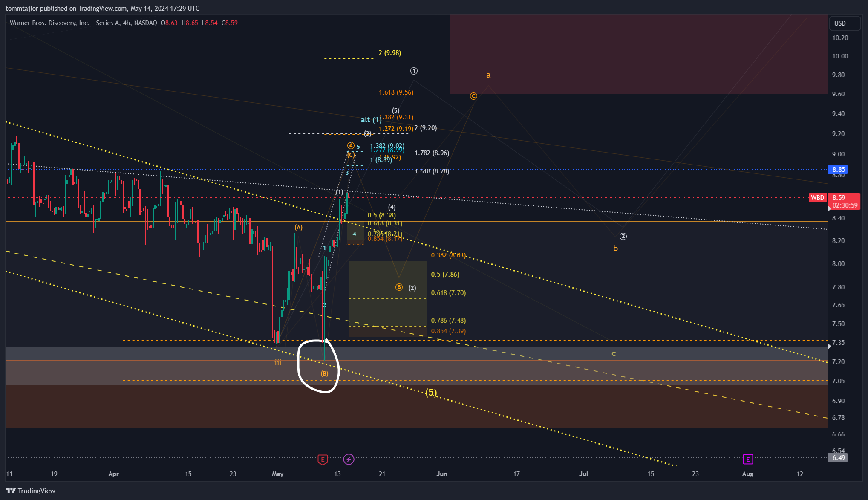Open the USD currency selector
The width and height of the screenshot is (868, 500).
(845, 23)
